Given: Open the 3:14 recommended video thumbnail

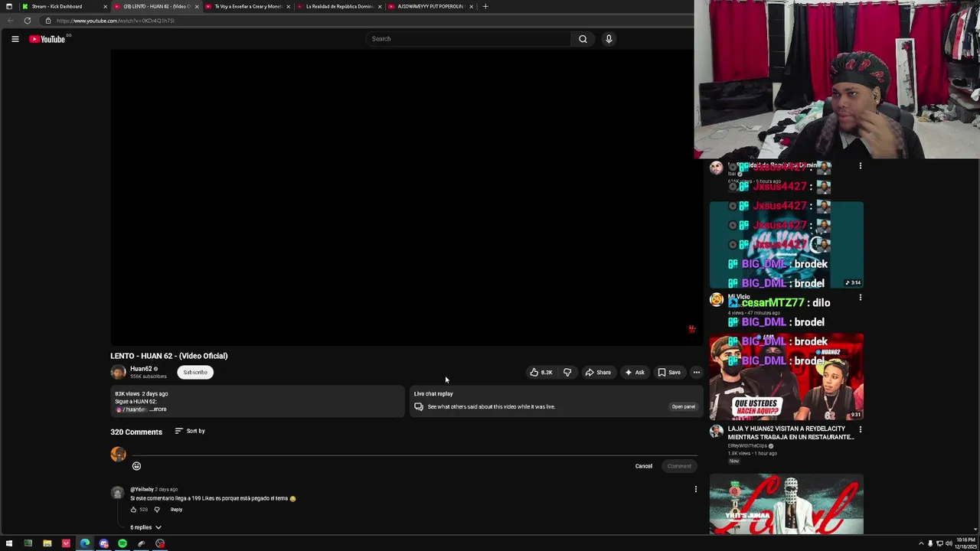Looking at the screenshot, I should tap(786, 245).
